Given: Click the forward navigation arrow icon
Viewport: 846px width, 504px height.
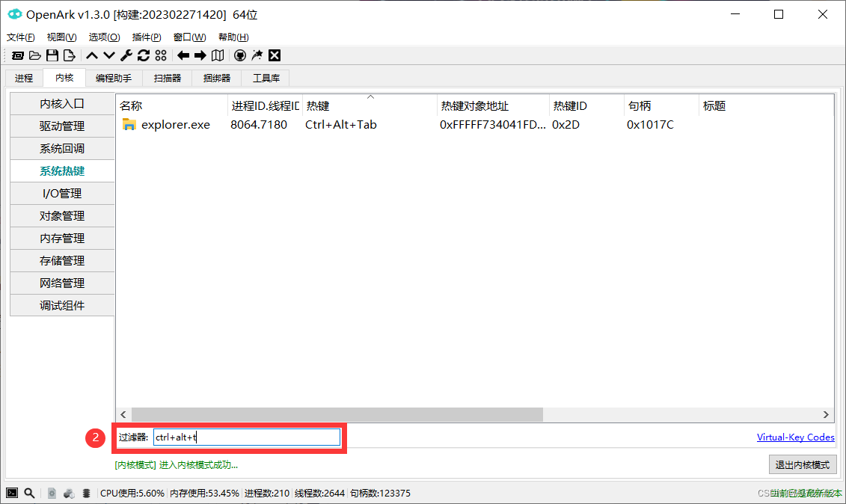Looking at the screenshot, I should 199,55.
